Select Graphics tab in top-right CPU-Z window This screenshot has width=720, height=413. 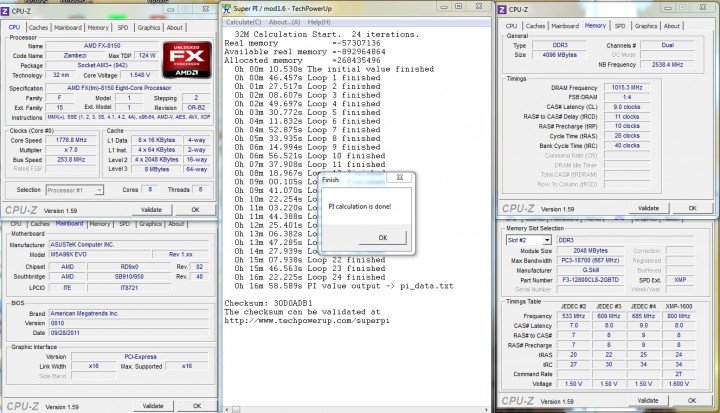click(646, 26)
